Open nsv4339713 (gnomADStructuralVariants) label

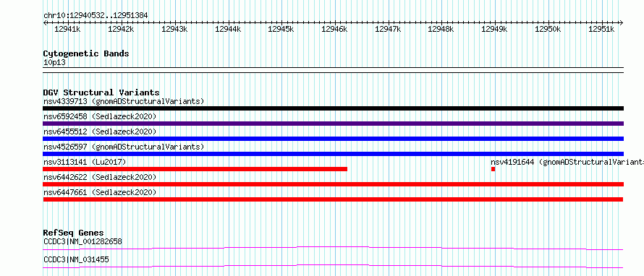[x=124, y=101]
